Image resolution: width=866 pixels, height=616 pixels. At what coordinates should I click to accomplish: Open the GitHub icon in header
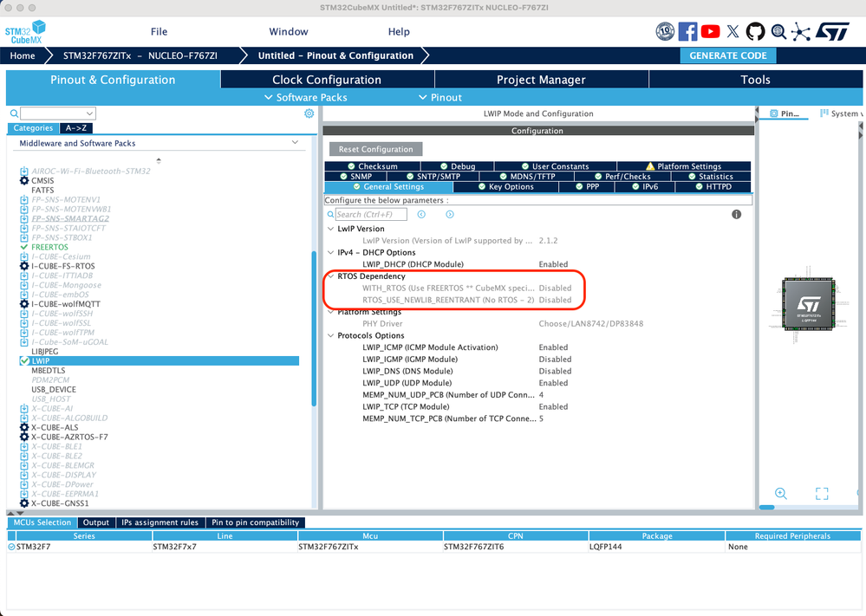756,31
